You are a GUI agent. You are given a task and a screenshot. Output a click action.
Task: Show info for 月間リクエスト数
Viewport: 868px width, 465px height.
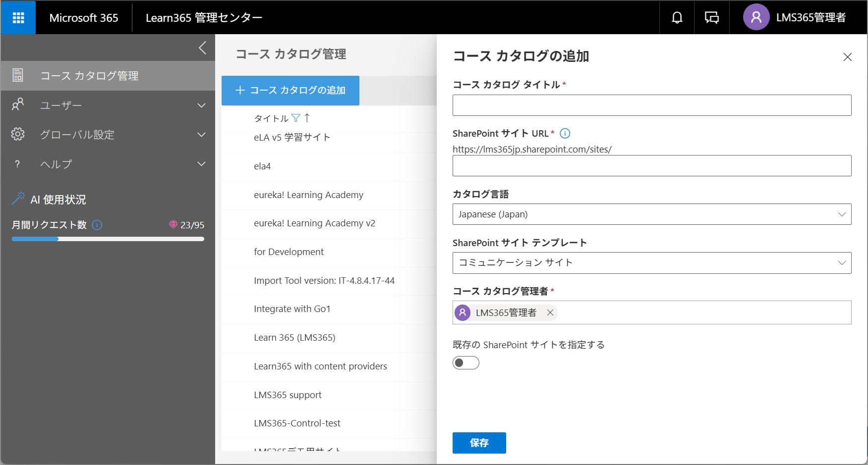[x=97, y=225]
